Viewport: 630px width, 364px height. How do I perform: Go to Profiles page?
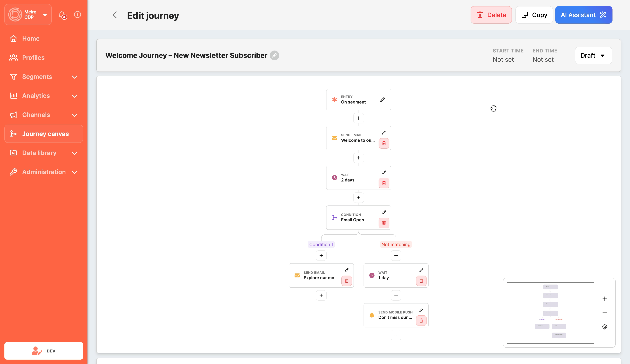tap(33, 58)
